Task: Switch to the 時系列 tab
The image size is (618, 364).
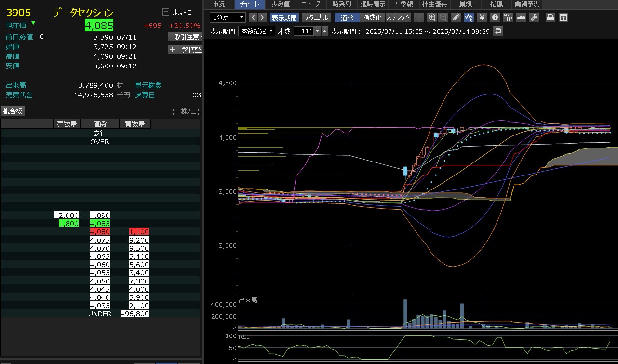Action: click(x=342, y=4)
